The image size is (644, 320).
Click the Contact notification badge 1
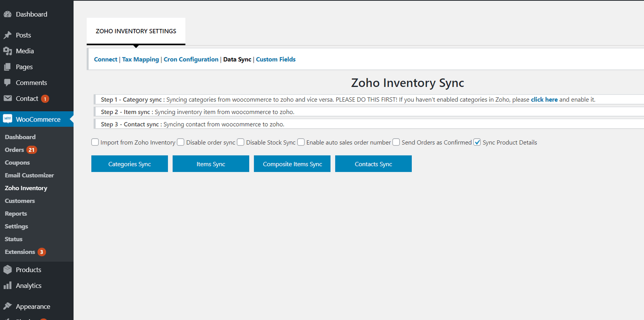tap(45, 99)
